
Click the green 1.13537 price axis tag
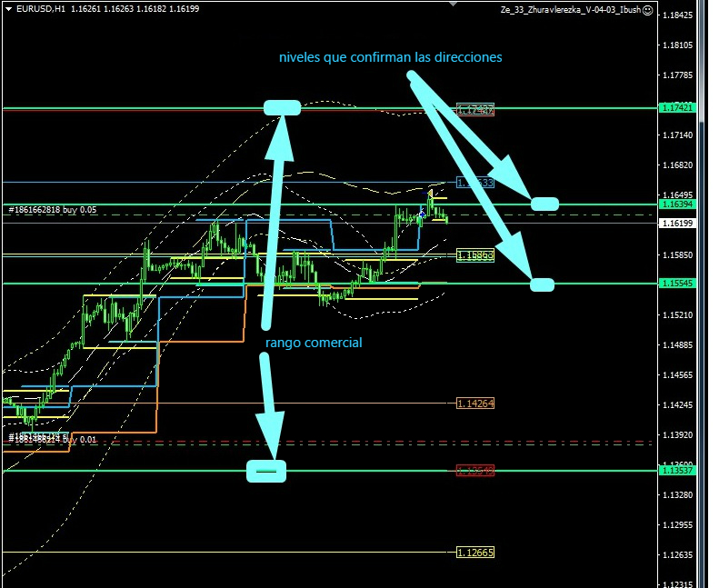coord(679,471)
